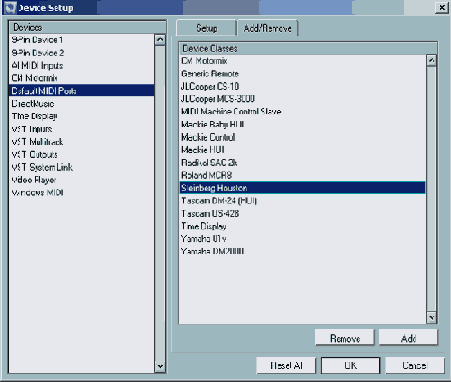The height and width of the screenshot is (382, 451).
Task: Select 9-Pin Device 1 in Devices list
Action: click(82, 40)
